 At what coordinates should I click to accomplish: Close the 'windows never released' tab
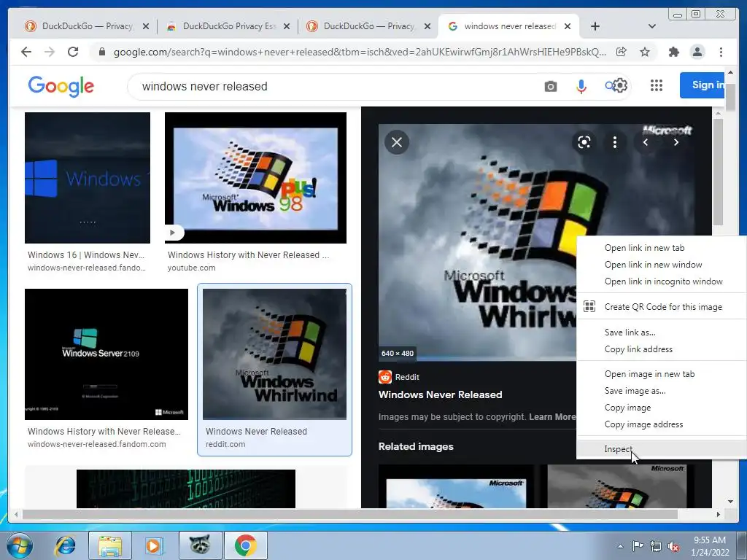tap(568, 26)
